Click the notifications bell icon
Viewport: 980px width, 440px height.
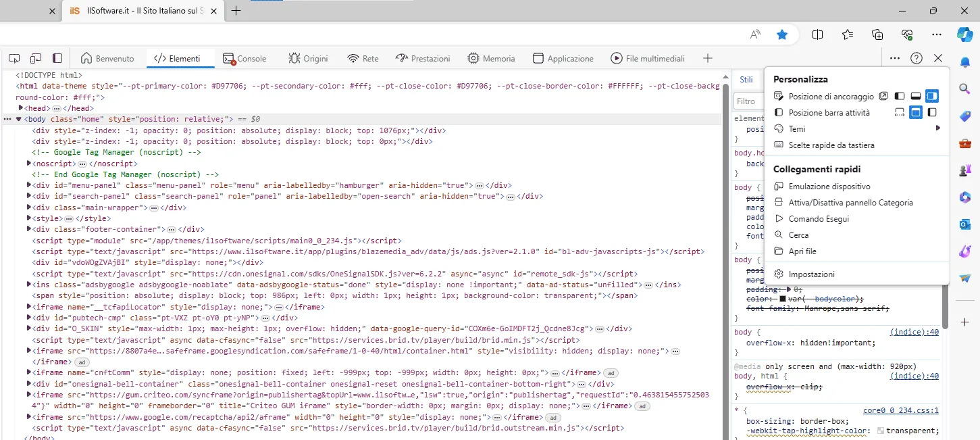964,62
